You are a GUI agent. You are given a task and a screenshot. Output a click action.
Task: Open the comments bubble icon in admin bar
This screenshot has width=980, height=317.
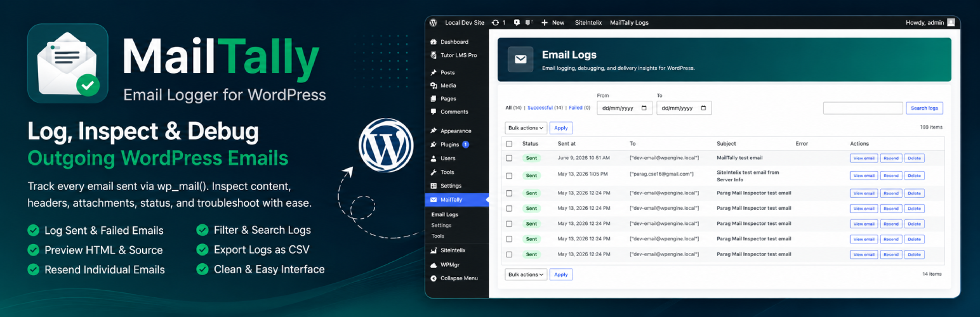click(517, 22)
